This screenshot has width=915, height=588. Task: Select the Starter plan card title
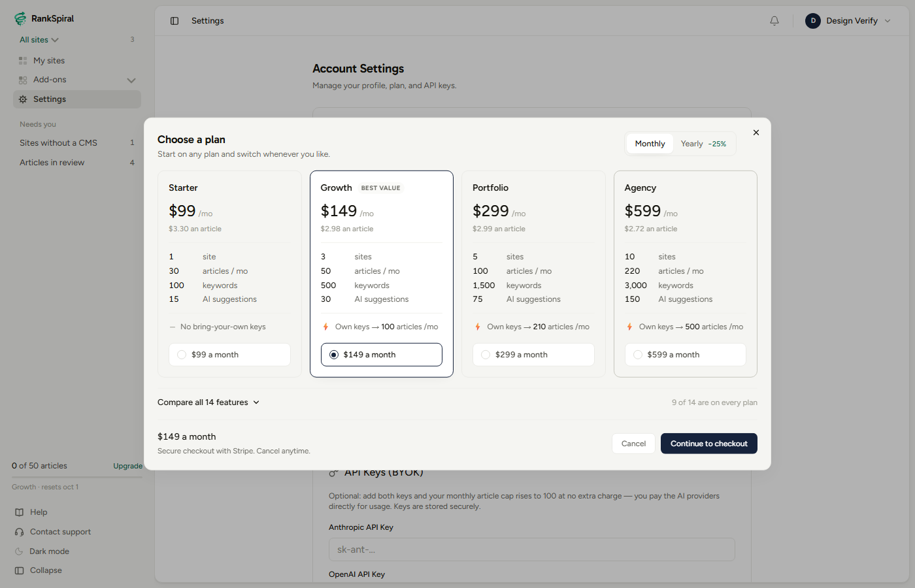pyautogui.click(x=183, y=188)
